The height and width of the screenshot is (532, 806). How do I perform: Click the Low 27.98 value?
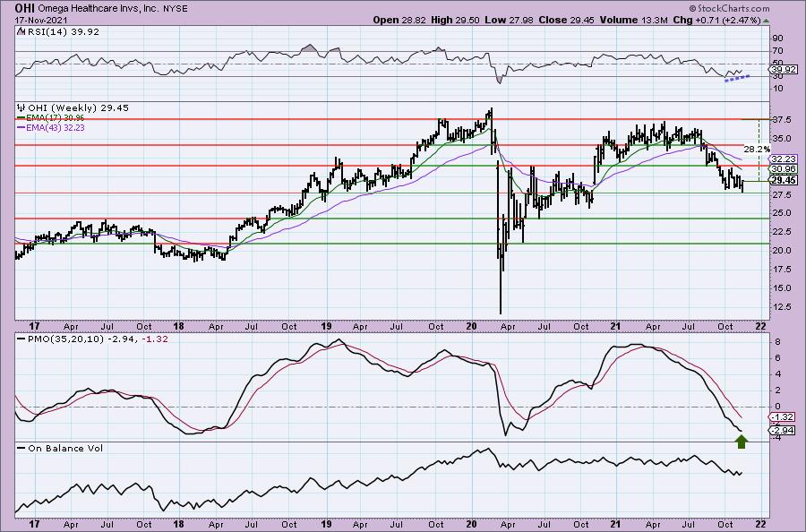pyautogui.click(x=509, y=20)
